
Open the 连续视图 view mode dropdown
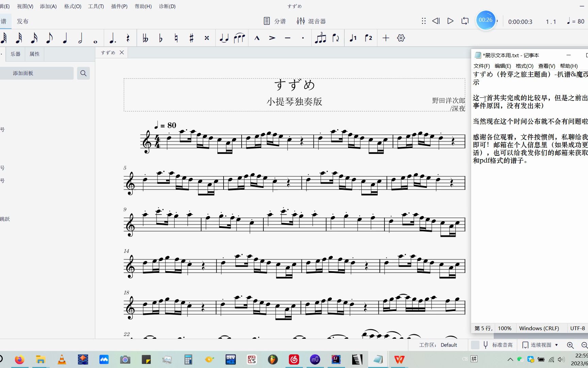[540, 345]
